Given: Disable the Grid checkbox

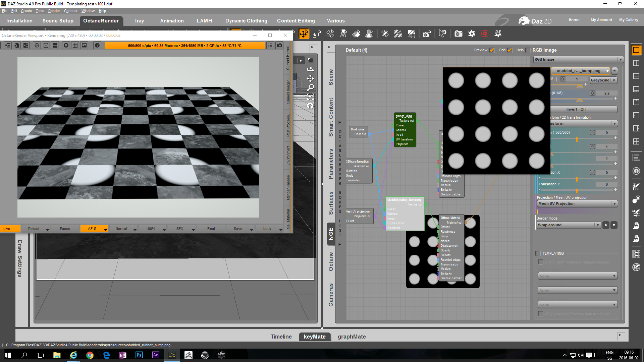Looking at the screenshot, I should coord(510,50).
